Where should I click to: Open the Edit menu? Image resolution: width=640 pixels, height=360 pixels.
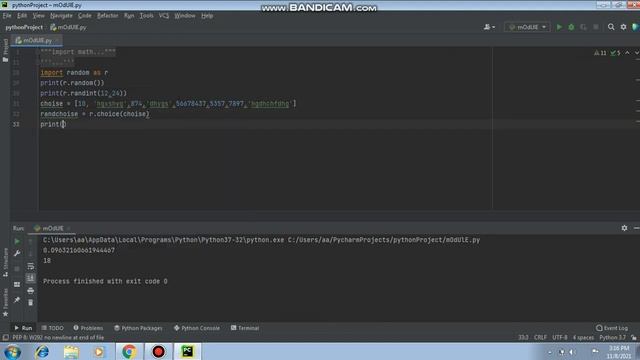[22, 16]
